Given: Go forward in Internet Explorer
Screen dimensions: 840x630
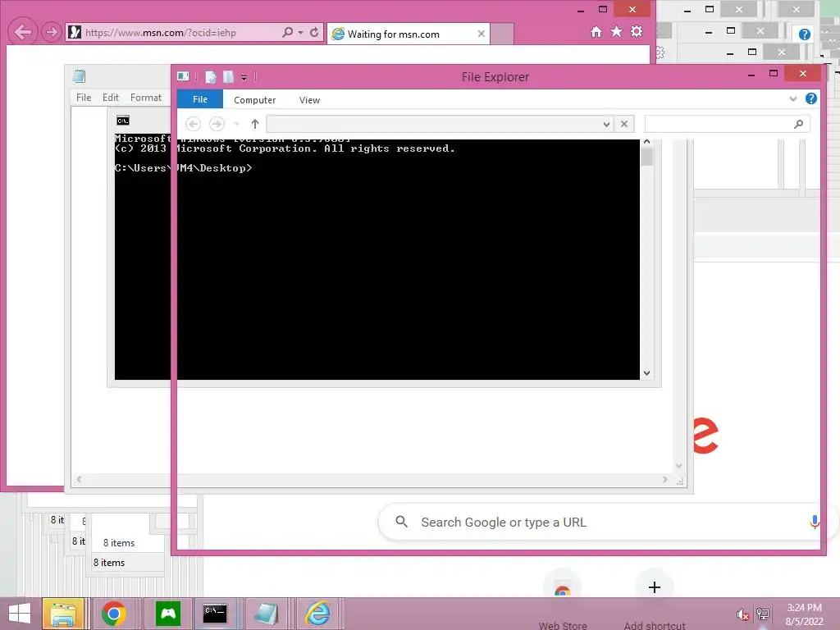Looking at the screenshot, I should click(52, 32).
